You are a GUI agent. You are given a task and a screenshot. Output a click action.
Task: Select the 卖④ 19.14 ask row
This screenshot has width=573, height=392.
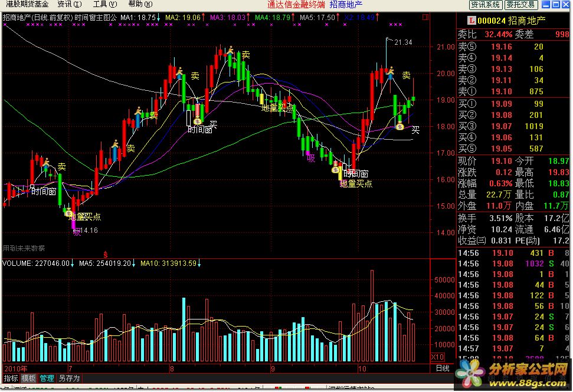click(513, 58)
